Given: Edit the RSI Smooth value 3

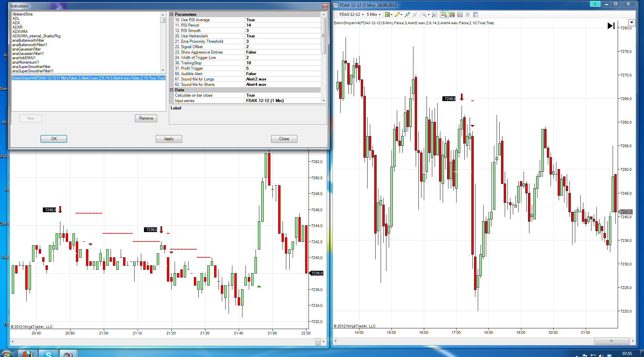Looking at the screenshot, I should coord(283,31).
